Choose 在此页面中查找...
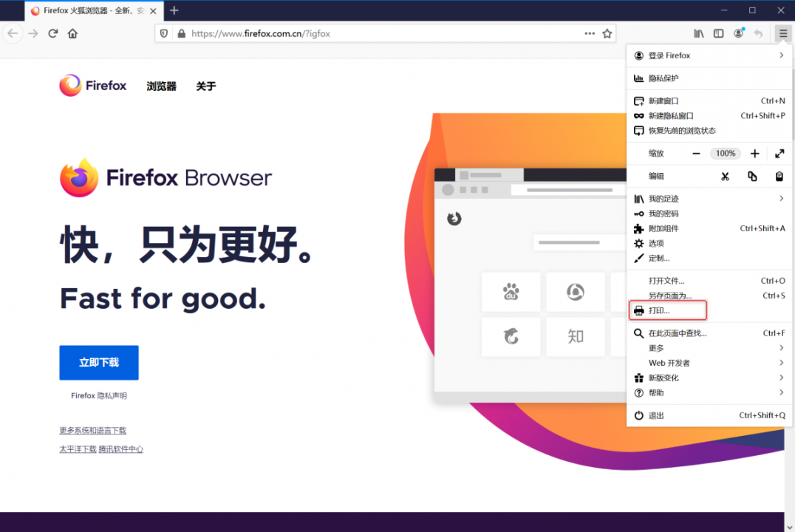This screenshot has height=532, width=795. tap(709, 333)
